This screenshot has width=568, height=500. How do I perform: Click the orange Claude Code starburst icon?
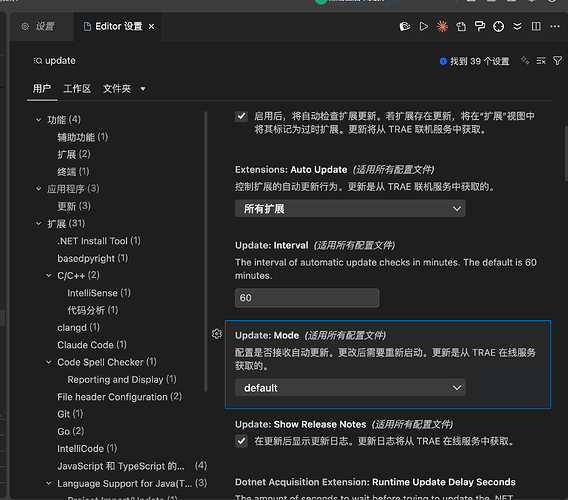click(442, 26)
